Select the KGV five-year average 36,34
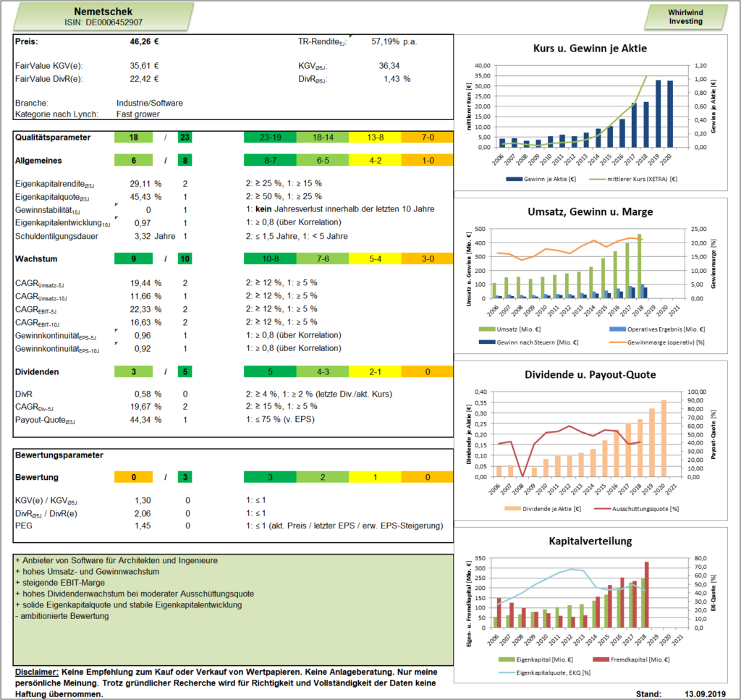The image size is (741, 700). tap(389, 66)
